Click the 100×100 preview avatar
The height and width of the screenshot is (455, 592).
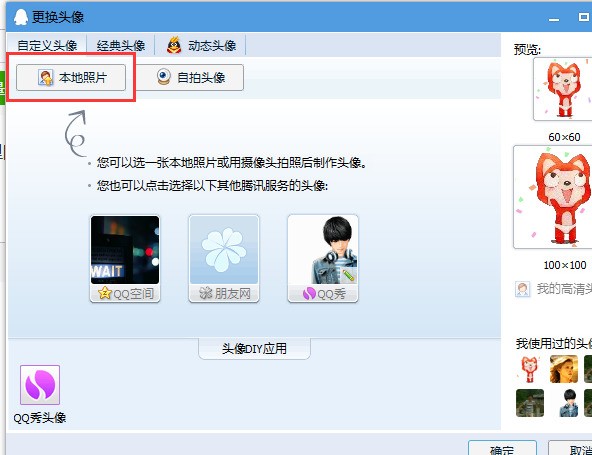[553, 197]
